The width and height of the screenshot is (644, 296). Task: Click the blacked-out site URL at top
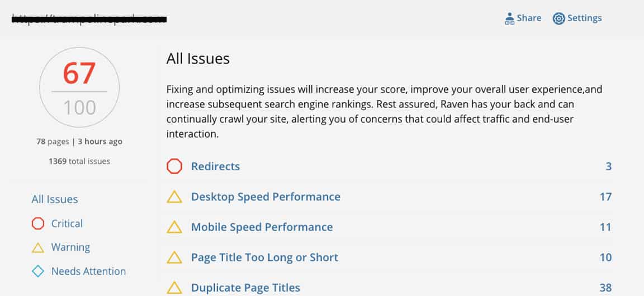[89, 19]
